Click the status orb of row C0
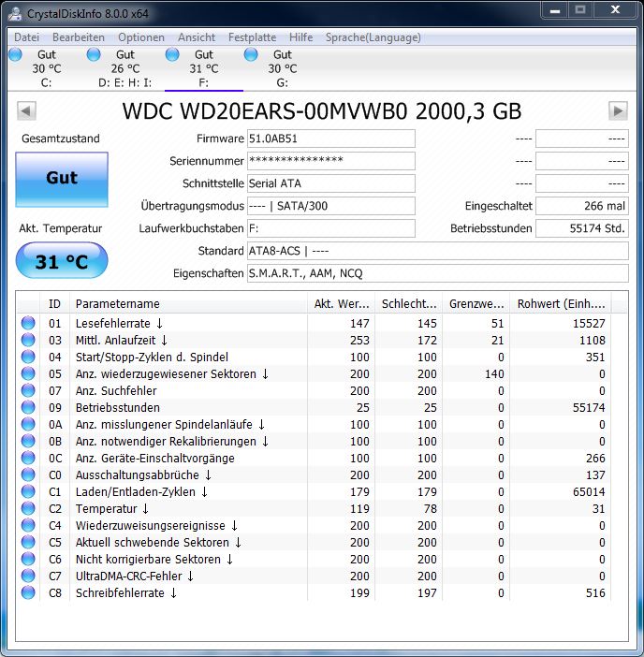Screen dimensions: 644x657 pos(28,474)
